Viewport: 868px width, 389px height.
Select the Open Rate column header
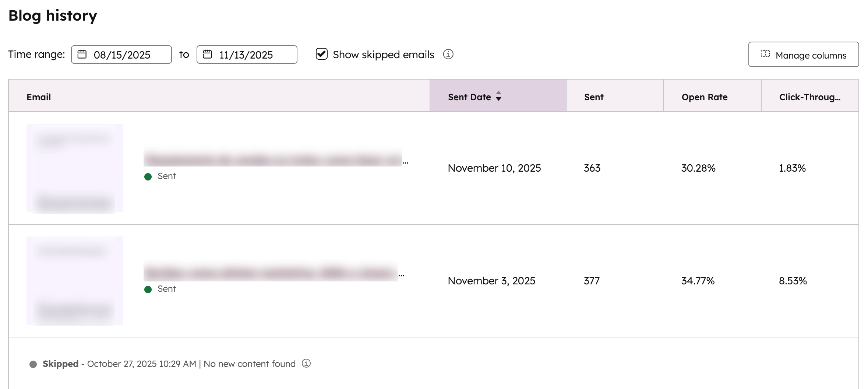coord(704,97)
